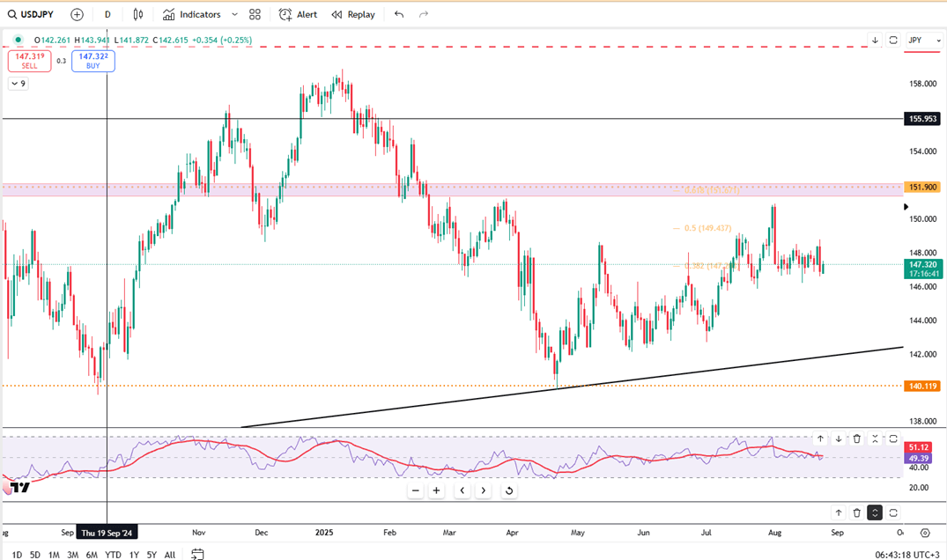947x560 pixels.
Task: Switch to the YTD time range
Action: (113, 555)
